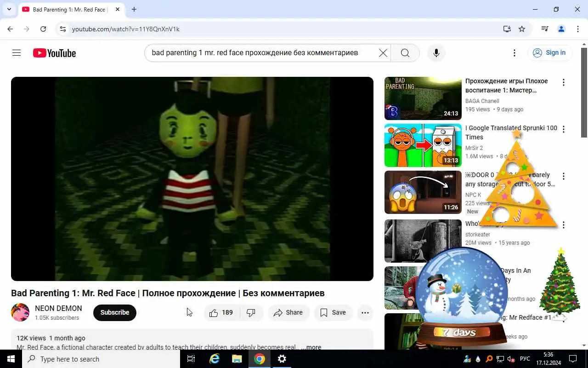
Task: Open Chrome three-dot menu
Action: point(578,29)
